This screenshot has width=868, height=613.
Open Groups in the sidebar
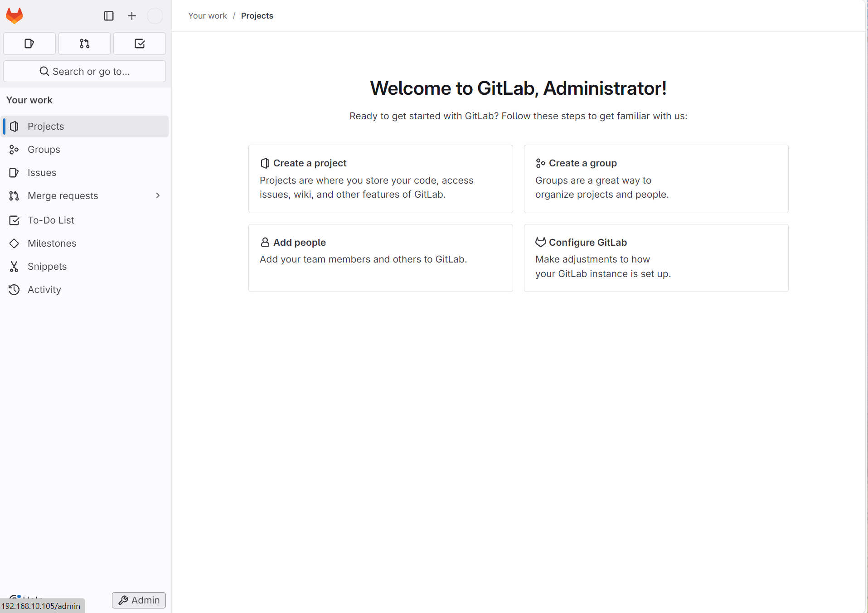tap(86, 150)
